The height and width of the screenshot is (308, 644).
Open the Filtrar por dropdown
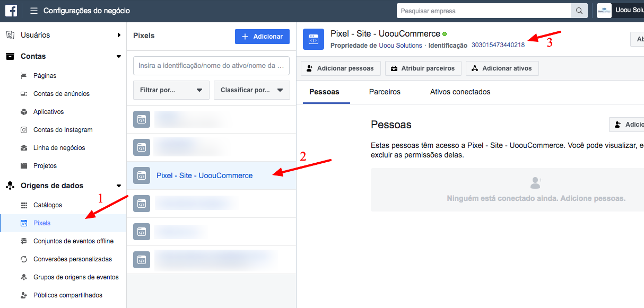pyautogui.click(x=171, y=90)
